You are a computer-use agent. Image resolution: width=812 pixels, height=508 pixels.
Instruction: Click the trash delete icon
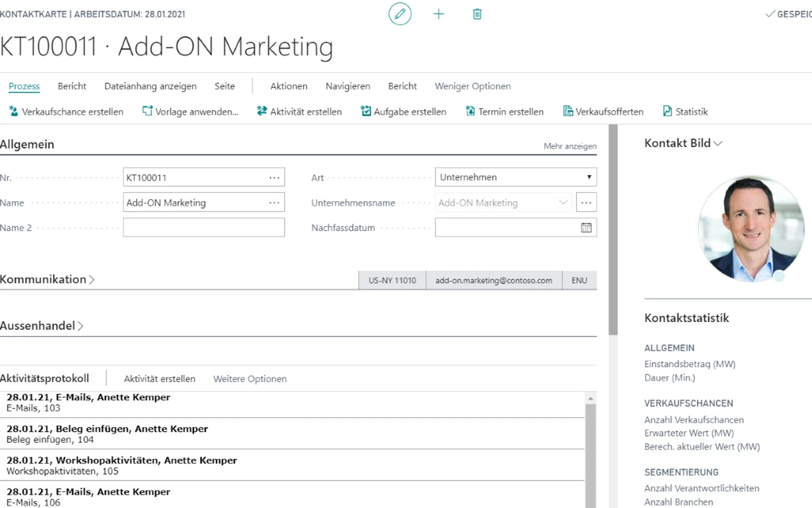(x=477, y=14)
